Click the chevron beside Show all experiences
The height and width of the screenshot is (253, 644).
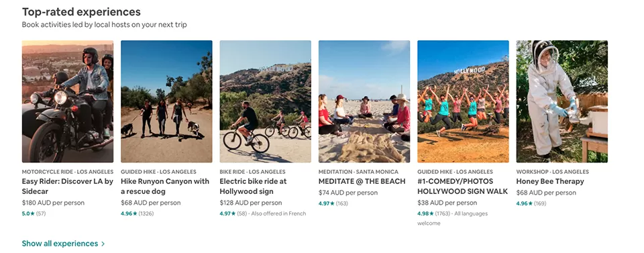point(103,244)
